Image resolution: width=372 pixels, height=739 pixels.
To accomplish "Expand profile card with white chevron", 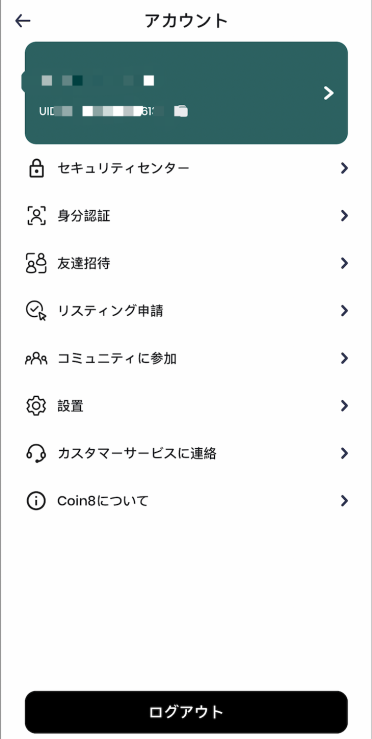I will click(329, 93).
